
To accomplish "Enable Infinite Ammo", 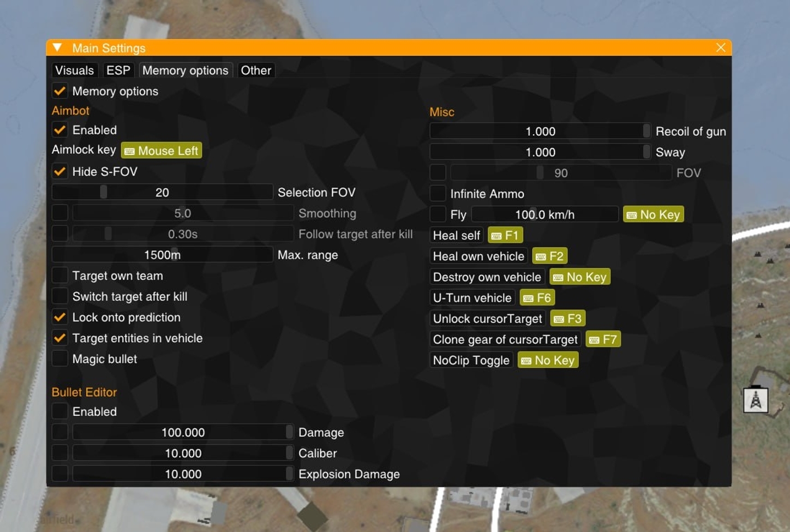I will tap(438, 193).
